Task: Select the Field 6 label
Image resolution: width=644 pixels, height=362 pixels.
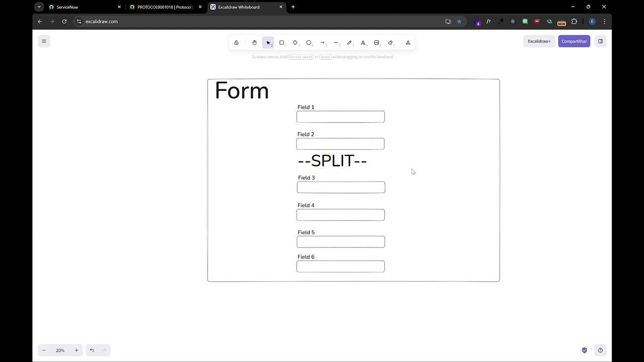Action: click(306, 257)
